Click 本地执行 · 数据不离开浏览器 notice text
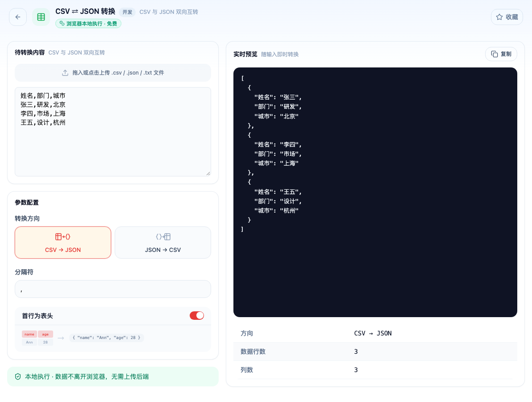The image size is (532, 402). [87, 377]
